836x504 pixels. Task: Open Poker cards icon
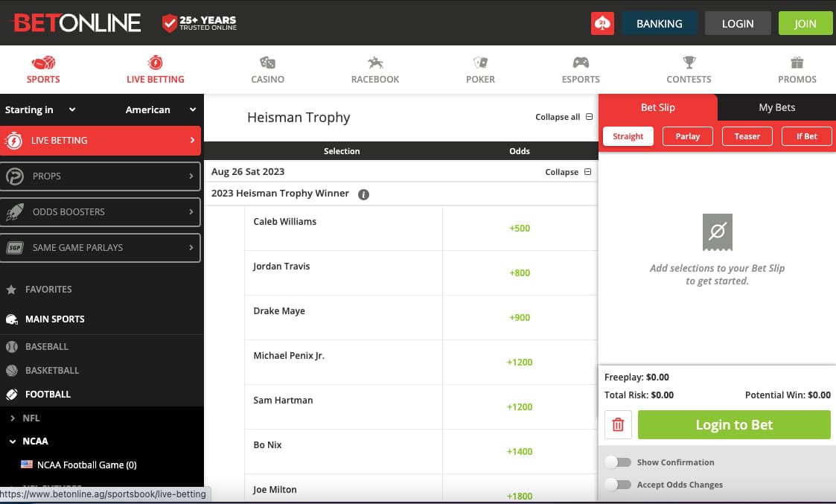480,63
